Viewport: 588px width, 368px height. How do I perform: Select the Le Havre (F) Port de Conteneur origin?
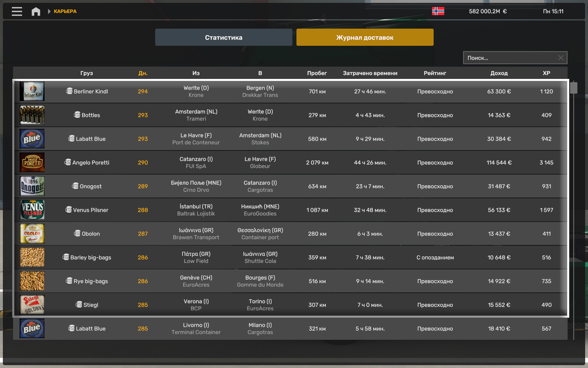coord(196,139)
